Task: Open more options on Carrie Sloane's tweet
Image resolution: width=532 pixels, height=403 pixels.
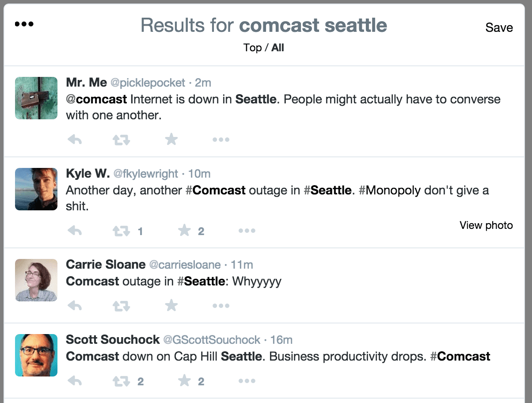Action: click(x=221, y=306)
